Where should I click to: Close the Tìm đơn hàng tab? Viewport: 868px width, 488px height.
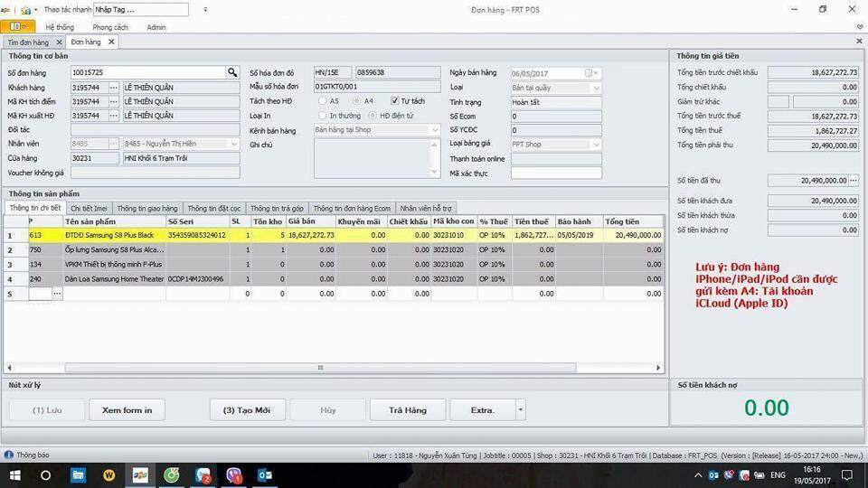point(59,42)
